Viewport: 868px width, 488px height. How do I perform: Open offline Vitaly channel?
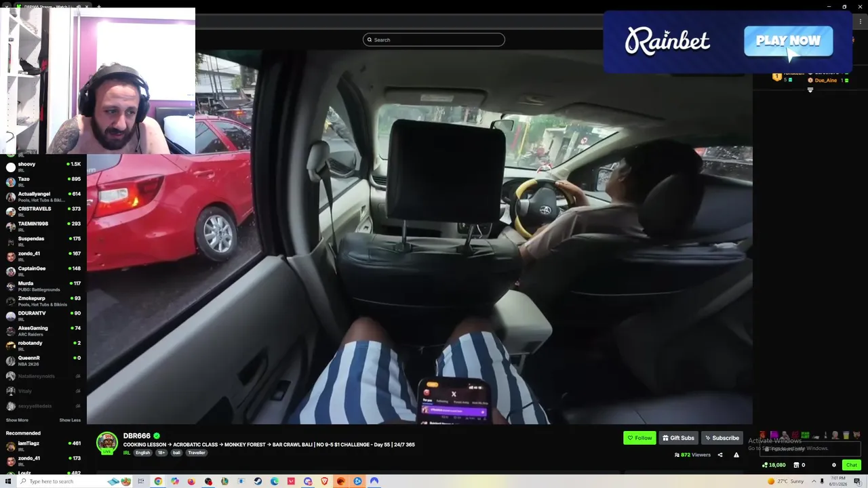pyautogui.click(x=43, y=391)
